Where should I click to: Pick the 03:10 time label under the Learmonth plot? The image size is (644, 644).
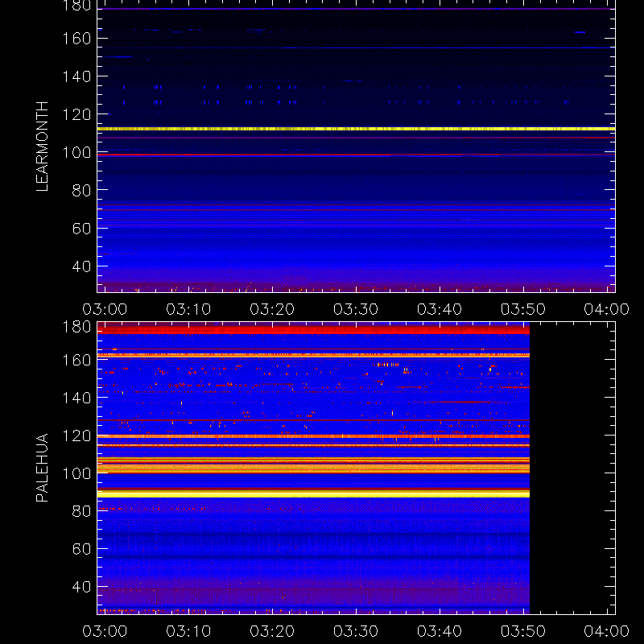pyautogui.click(x=188, y=309)
